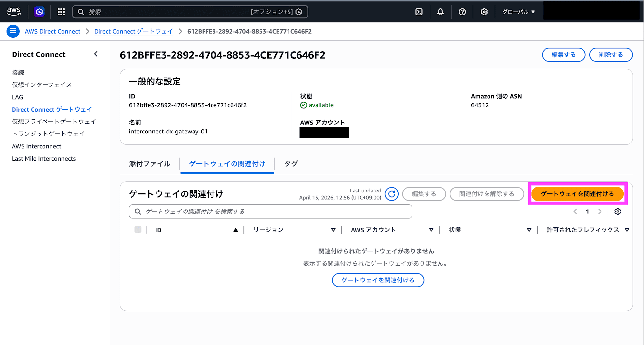The height and width of the screenshot is (345, 644).
Task: Click the orange ゲートウェイを関連付ける button
Action: click(577, 194)
